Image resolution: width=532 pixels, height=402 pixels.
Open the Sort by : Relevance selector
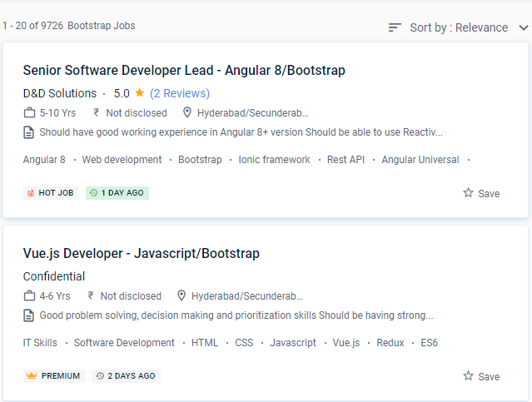coord(459,27)
